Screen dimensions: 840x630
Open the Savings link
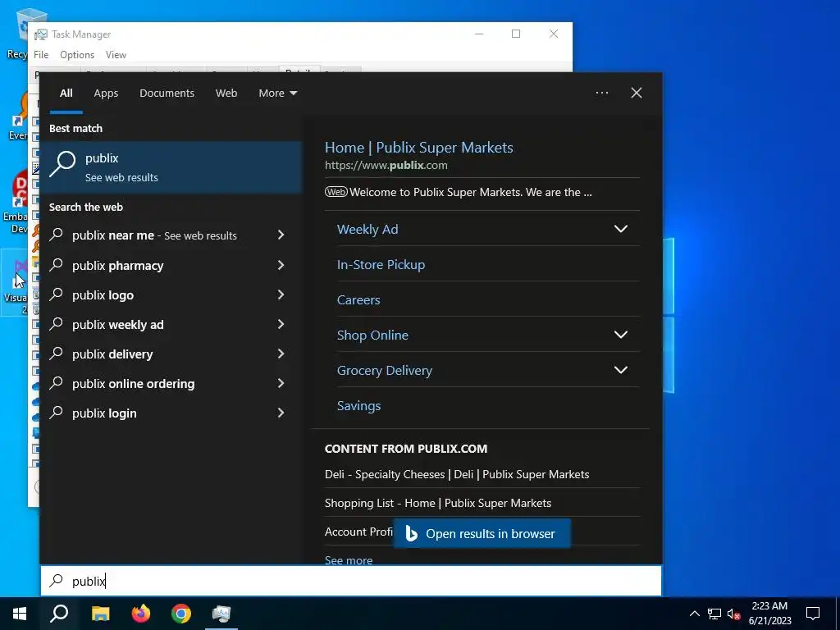coord(359,405)
